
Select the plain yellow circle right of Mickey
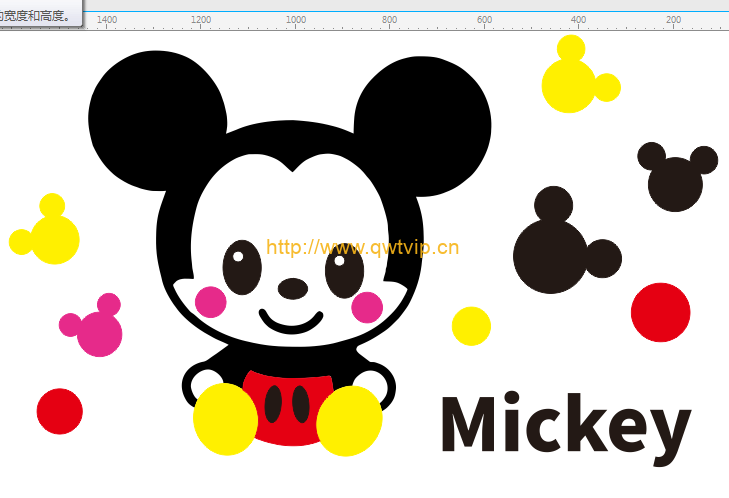(471, 326)
